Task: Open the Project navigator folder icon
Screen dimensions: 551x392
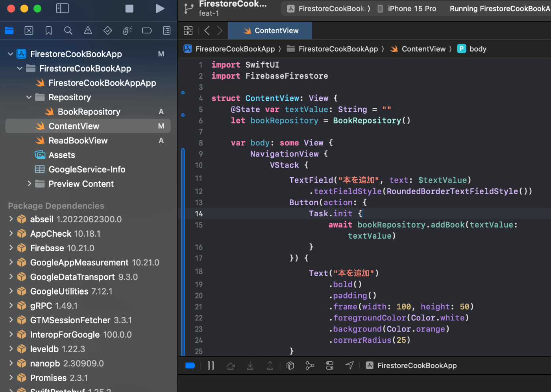Action: (9, 31)
